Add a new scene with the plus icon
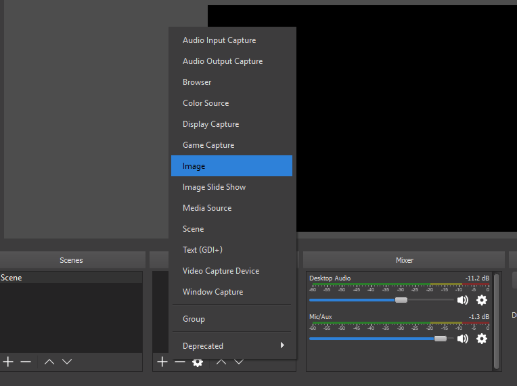The image size is (518, 388). coord(8,362)
